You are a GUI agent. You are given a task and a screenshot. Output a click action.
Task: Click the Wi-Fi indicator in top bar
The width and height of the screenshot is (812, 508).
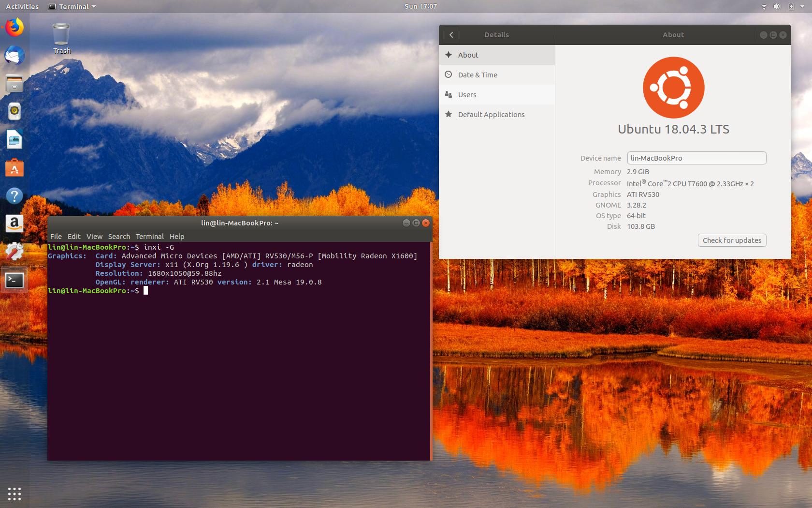tap(764, 6)
